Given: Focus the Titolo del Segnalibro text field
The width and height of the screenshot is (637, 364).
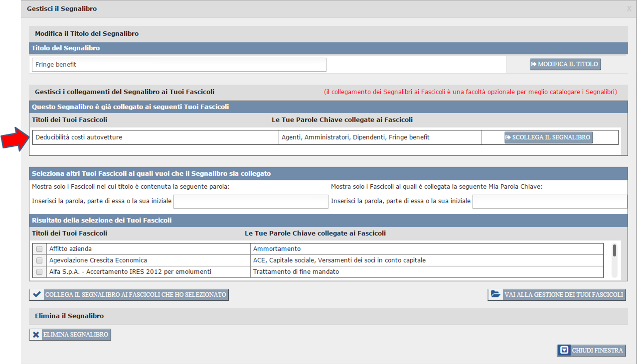Looking at the screenshot, I should pyautogui.click(x=178, y=65).
